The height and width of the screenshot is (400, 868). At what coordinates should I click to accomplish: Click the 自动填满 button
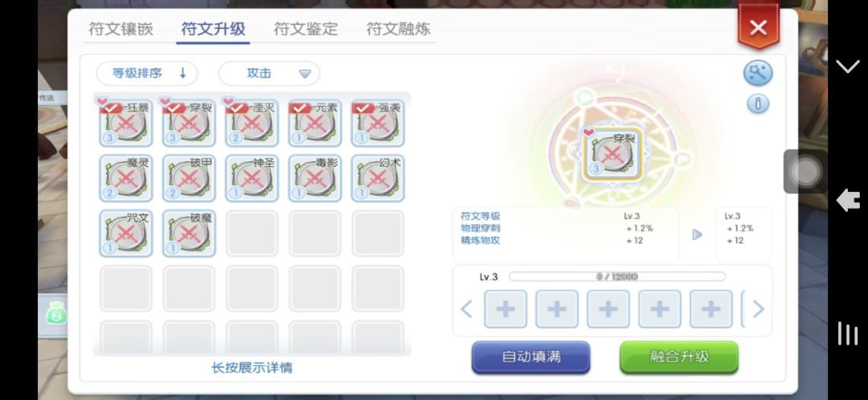tap(531, 357)
